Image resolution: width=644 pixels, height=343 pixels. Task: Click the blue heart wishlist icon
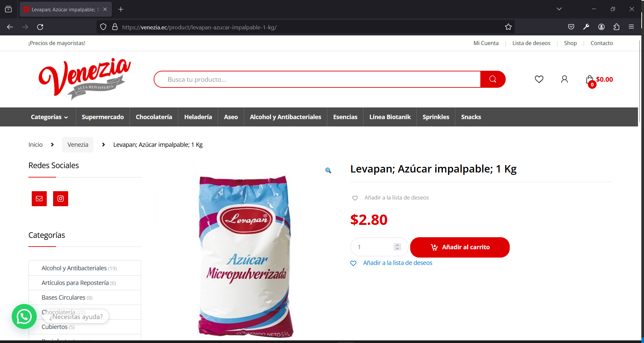pyautogui.click(x=353, y=263)
